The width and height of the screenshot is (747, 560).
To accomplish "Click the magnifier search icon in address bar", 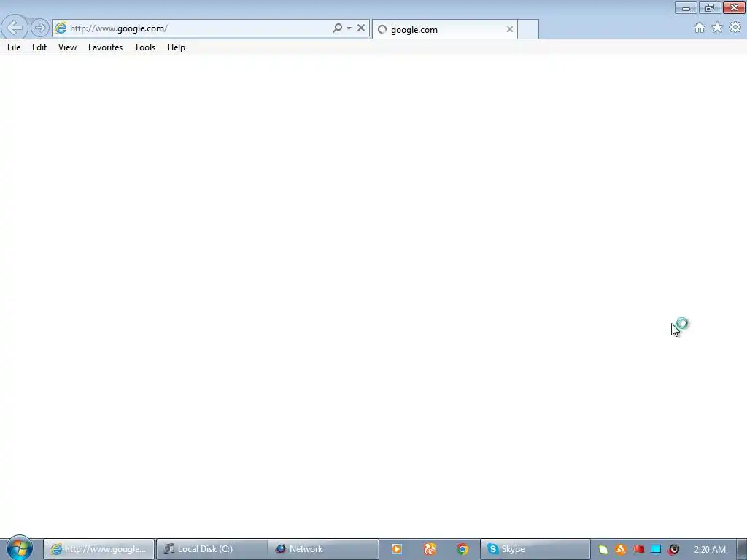I will [337, 28].
